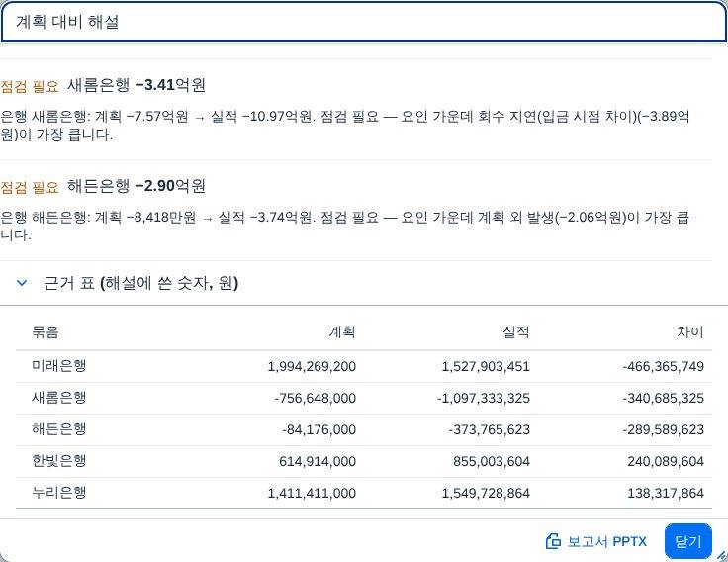Click actual value -1,097,333,325
Image resolution: width=728 pixels, height=562 pixels.
click(x=484, y=398)
